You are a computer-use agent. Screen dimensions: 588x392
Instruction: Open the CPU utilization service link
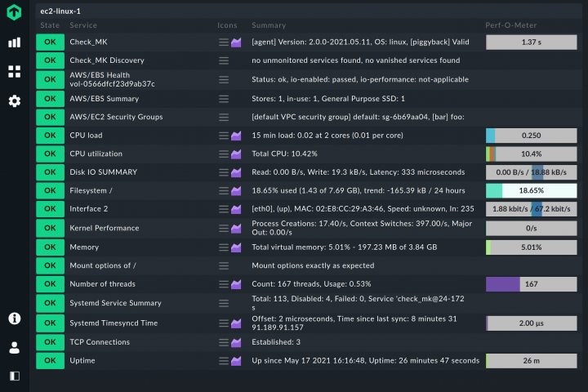pos(96,154)
